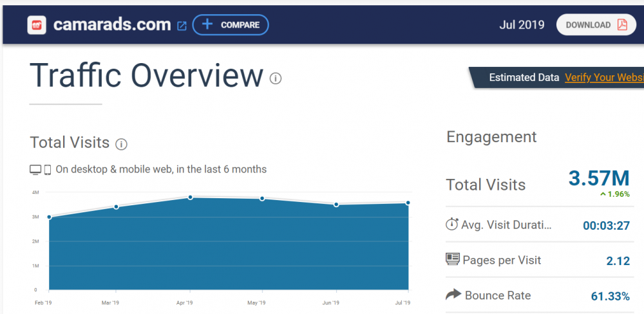Click the desktop monitor icon above the chart
Screen dimensions: 644x314
[x=35, y=170]
